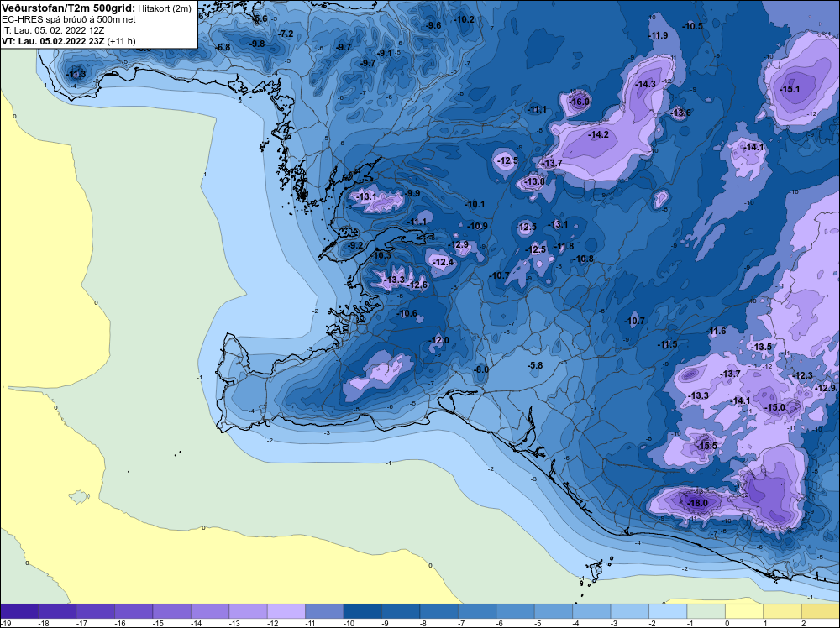Click the -14.2 temperature label
The width and height of the screenshot is (840, 628).
(x=598, y=135)
